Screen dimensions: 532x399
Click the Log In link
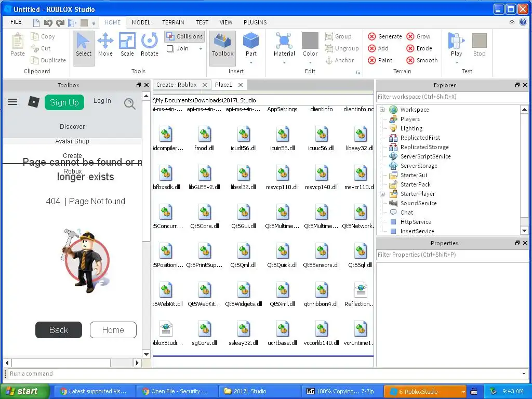pos(102,101)
